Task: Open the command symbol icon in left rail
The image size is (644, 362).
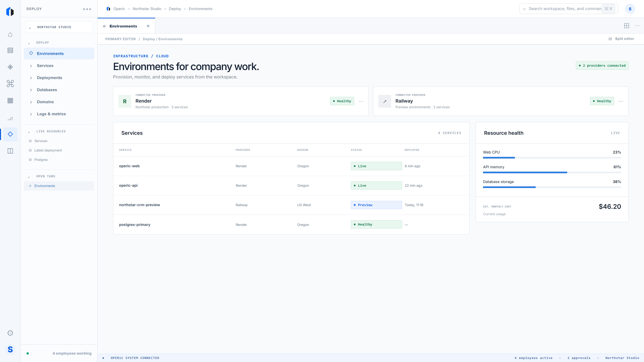Action: click(10, 83)
